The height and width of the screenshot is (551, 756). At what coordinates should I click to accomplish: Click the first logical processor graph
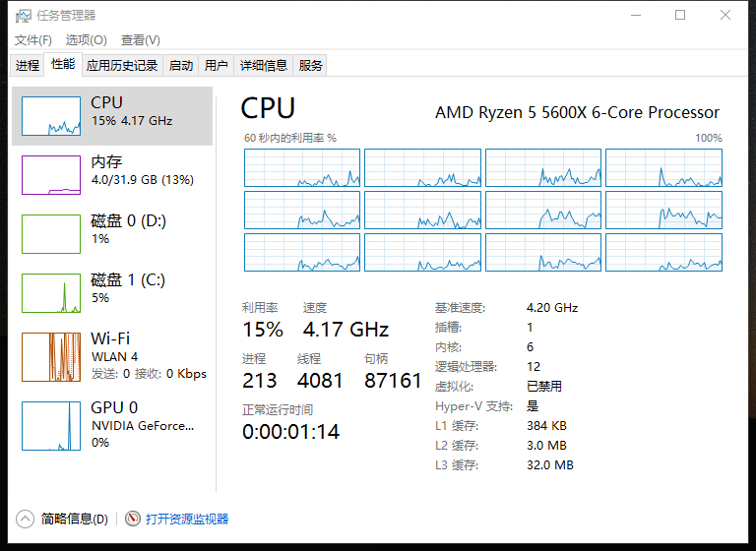(x=302, y=167)
